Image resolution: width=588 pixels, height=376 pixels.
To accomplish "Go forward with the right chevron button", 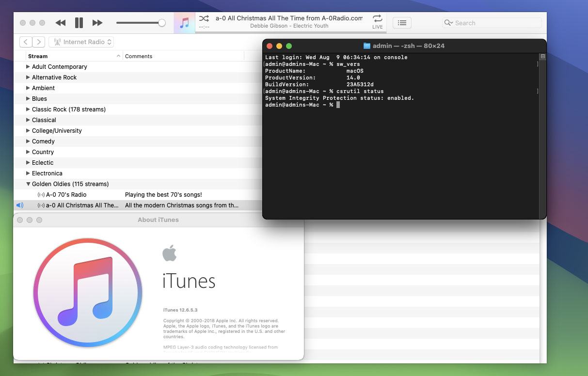I will (x=39, y=42).
